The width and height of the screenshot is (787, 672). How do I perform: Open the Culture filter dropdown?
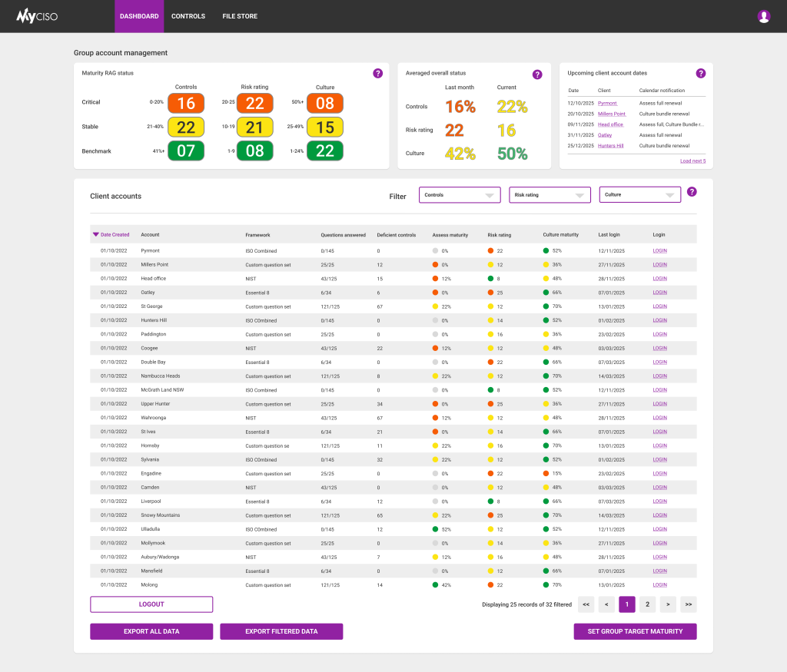[x=639, y=194]
